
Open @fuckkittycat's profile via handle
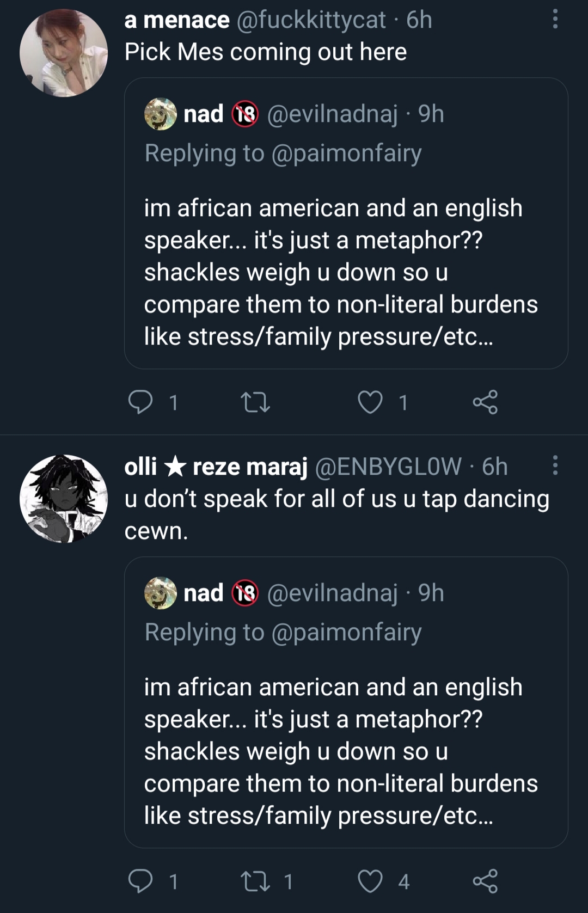pyautogui.click(x=311, y=20)
